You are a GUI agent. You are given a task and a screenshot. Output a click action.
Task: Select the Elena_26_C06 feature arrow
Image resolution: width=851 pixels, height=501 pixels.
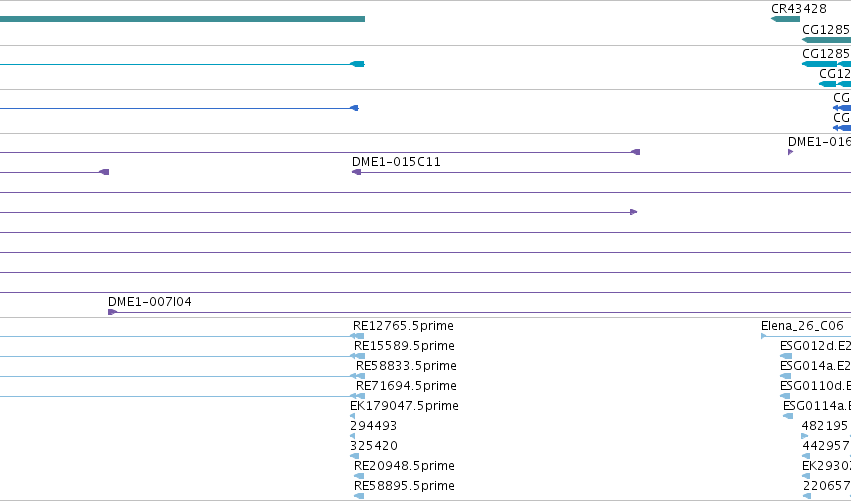[x=764, y=337]
